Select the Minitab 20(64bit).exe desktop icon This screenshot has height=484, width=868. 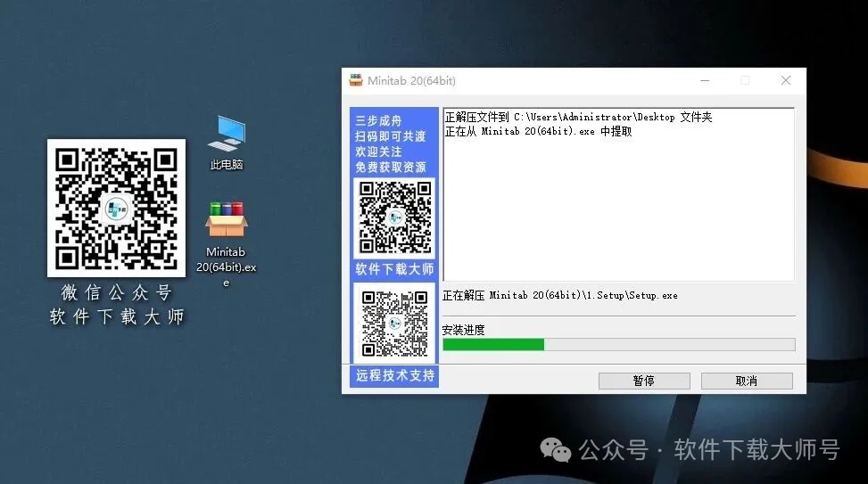[x=227, y=244]
